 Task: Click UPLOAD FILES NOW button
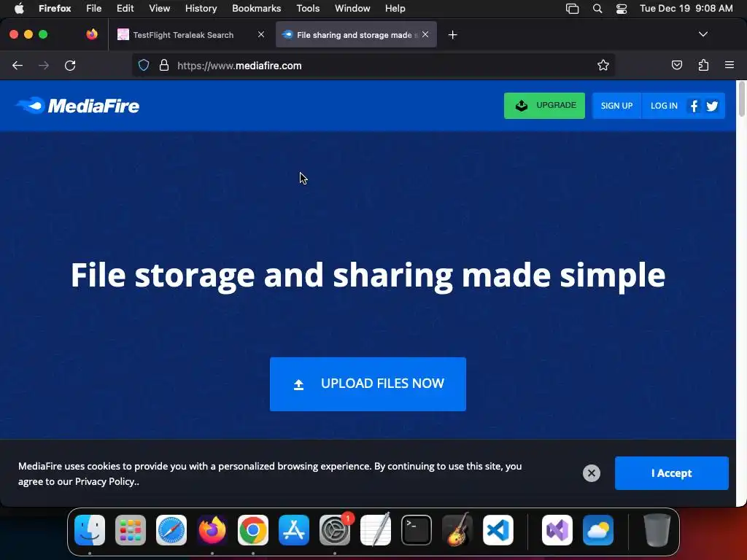(368, 384)
